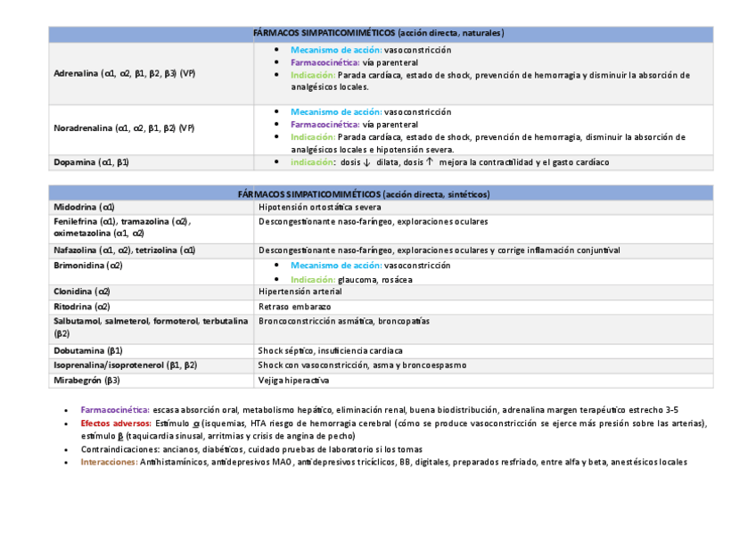This screenshot has height=534, width=756.
Task: Select the 'Brimonidina (α2)' cell
Action: (x=151, y=272)
